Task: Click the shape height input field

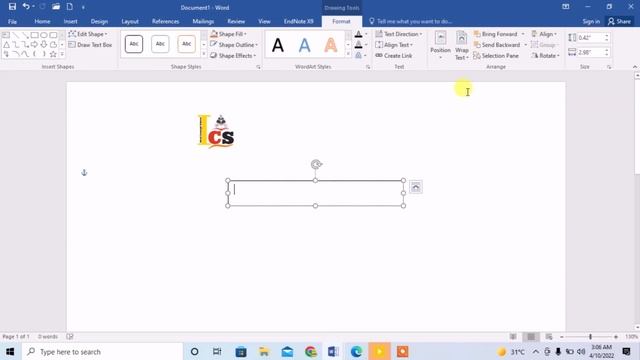Action: pyautogui.click(x=590, y=38)
